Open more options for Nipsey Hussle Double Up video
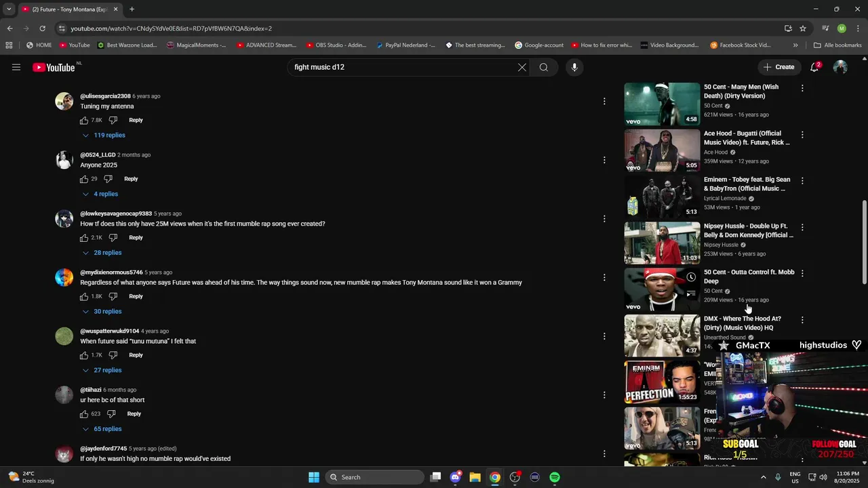 802,227
